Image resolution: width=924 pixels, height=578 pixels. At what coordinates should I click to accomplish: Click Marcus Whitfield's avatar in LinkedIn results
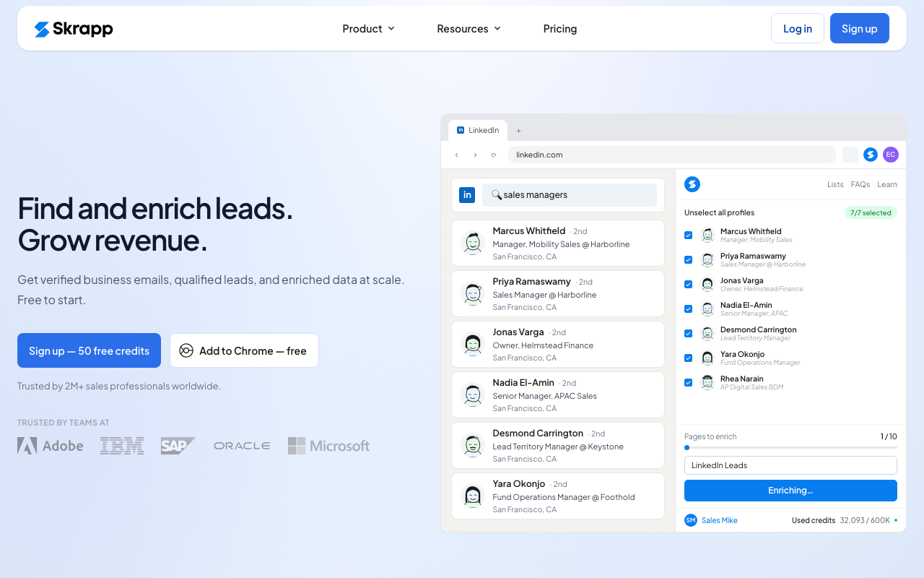click(x=473, y=243)
